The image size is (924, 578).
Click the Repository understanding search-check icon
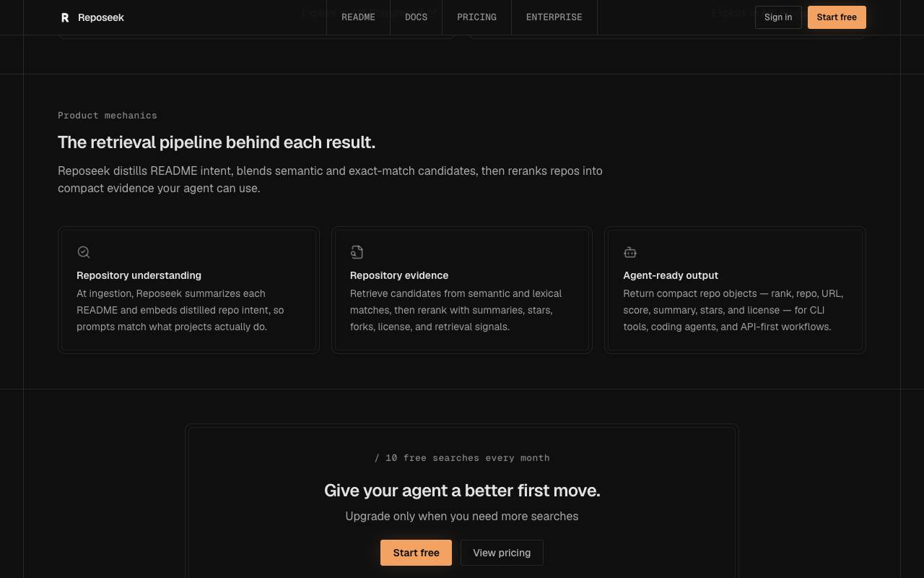(84, 252)
